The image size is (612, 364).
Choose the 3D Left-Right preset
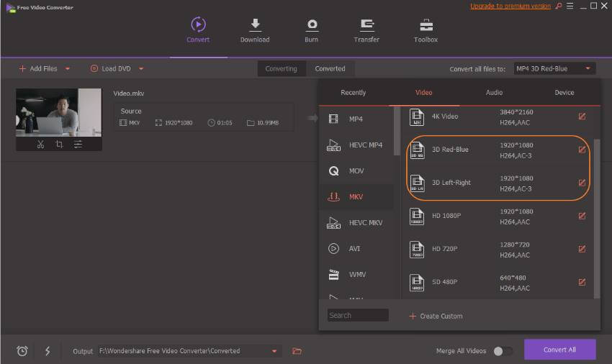pos(498,183)
